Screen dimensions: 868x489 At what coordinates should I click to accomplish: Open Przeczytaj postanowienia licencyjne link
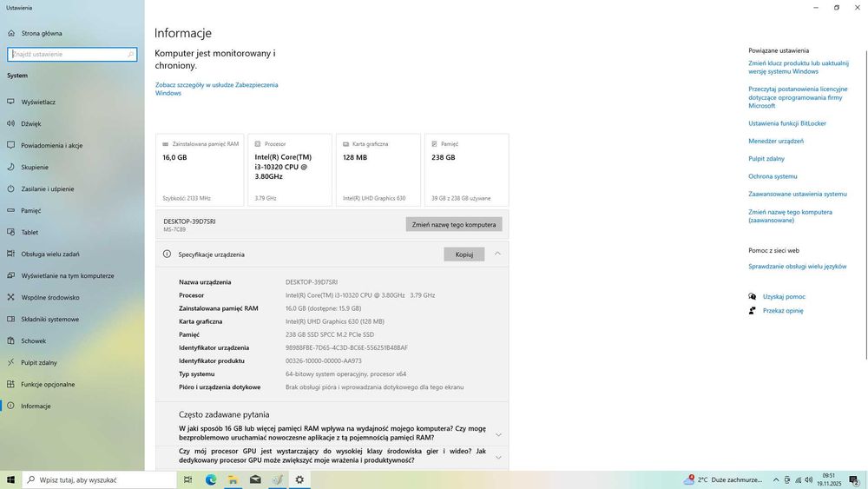(x=798, y=97)
